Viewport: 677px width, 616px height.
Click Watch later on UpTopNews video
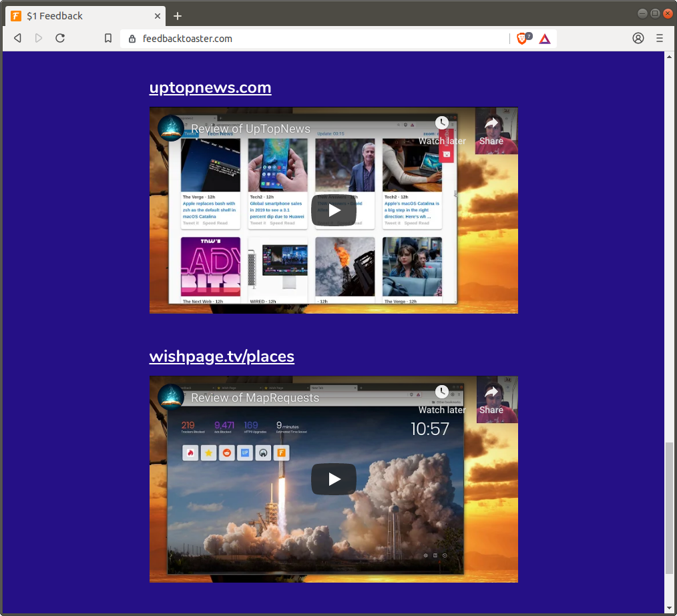(442, 130)
